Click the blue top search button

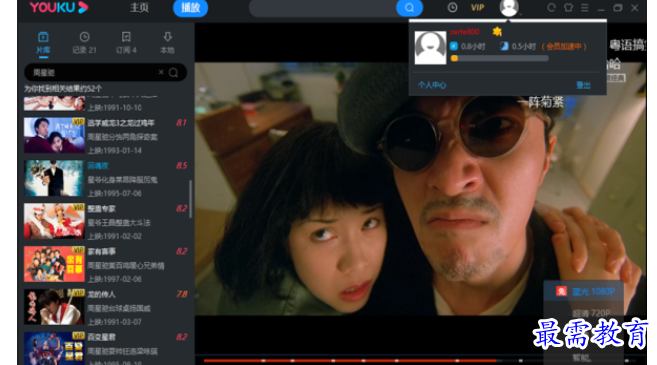pyautogui.click(x=409, y=8)
